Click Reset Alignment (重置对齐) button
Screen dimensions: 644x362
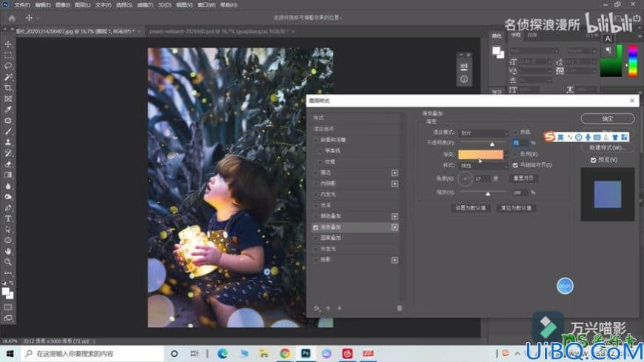click(x=523, y=178)
